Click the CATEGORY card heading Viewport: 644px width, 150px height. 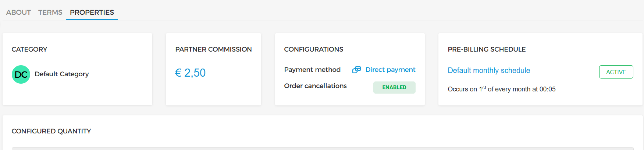(x=29, y=49)
